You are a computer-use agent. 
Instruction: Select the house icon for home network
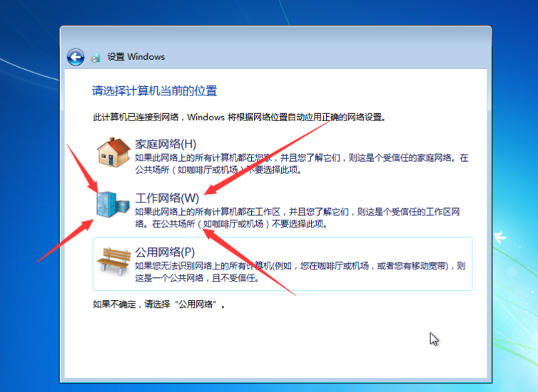point(113,153)
